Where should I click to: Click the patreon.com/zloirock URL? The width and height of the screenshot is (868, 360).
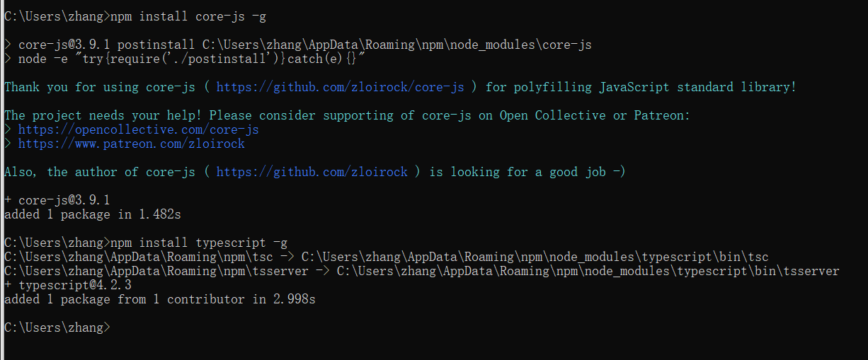[x=131, y=144]
